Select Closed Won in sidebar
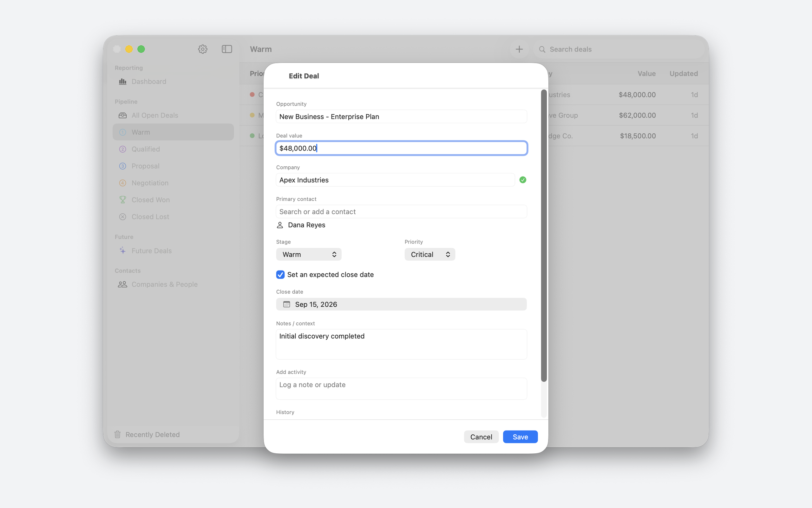The width and height of the screenshot is (812, 508). point(173,200)
